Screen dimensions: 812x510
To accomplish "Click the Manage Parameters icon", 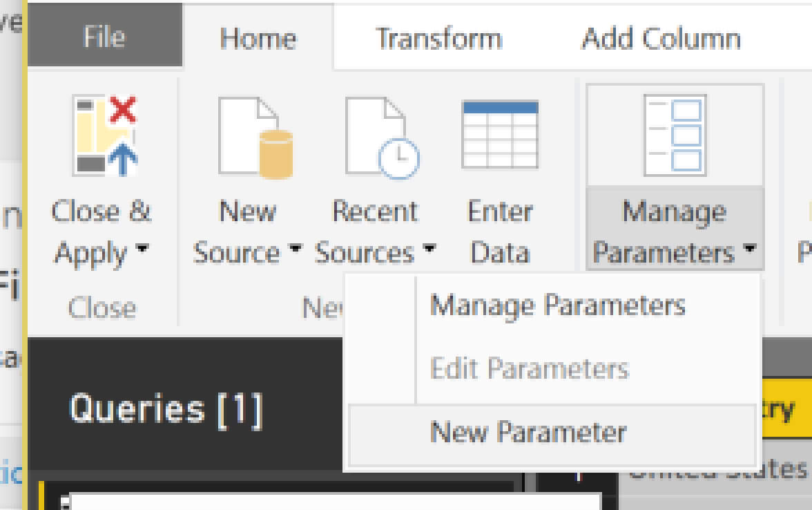I will [675, 135].
